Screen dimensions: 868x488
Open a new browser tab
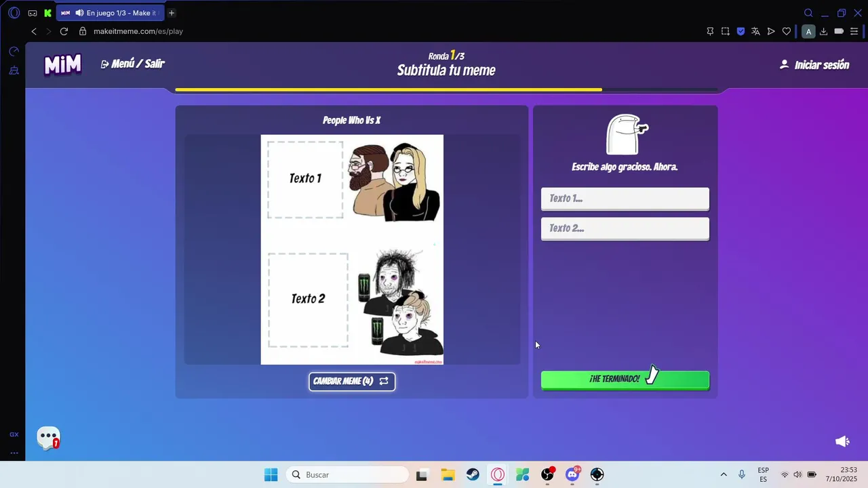[x=172, y=13]
